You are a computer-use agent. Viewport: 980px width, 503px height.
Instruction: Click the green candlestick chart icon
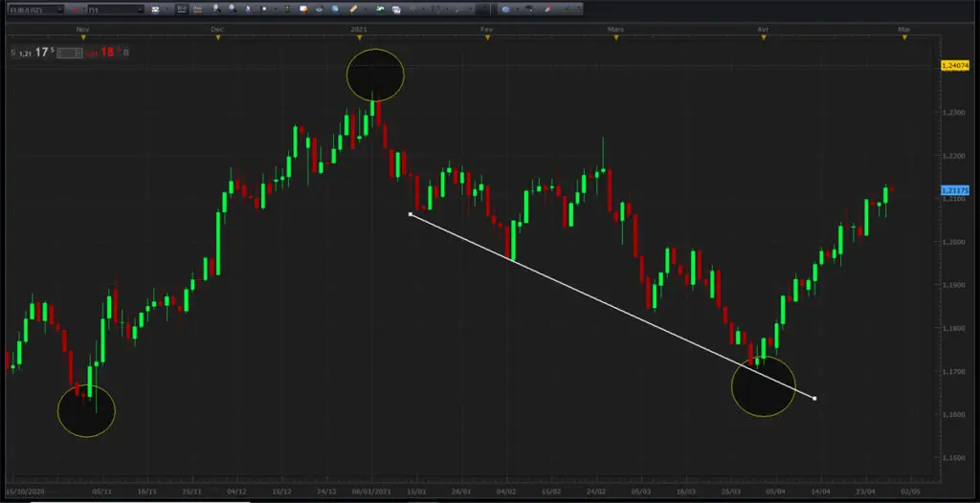(287, 10)
